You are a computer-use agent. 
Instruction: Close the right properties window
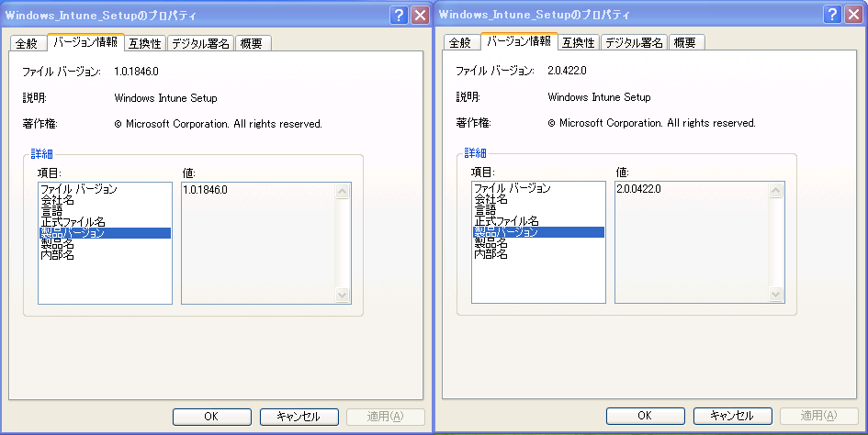(854, 14)
